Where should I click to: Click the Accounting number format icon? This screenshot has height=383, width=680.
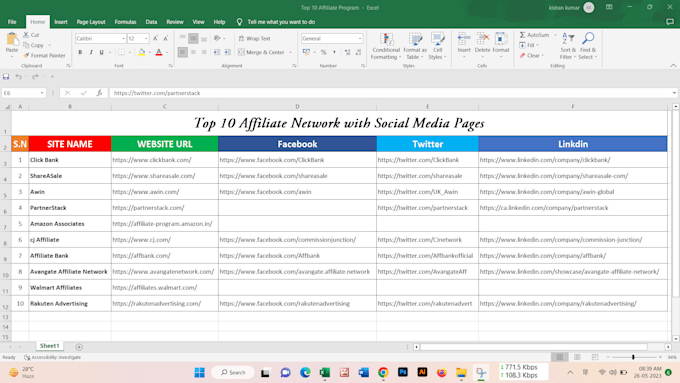307,52
